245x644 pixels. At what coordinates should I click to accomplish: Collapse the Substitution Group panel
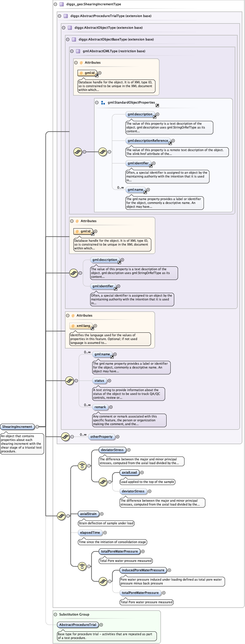click(55, 614)
